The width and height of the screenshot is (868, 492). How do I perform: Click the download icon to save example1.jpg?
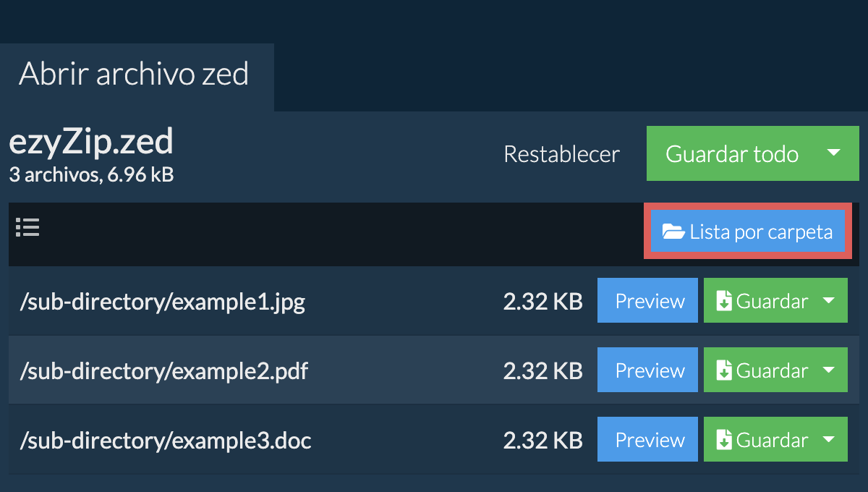pos(724,301)
